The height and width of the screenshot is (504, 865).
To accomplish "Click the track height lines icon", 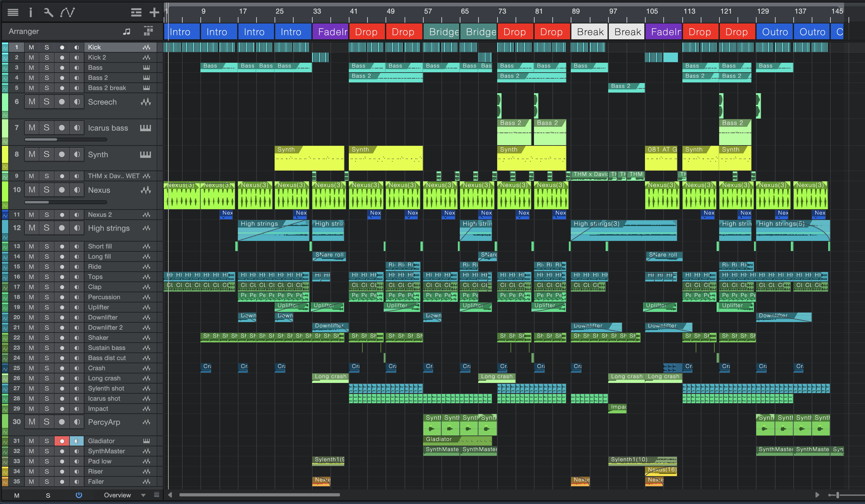I will point(136,12).
